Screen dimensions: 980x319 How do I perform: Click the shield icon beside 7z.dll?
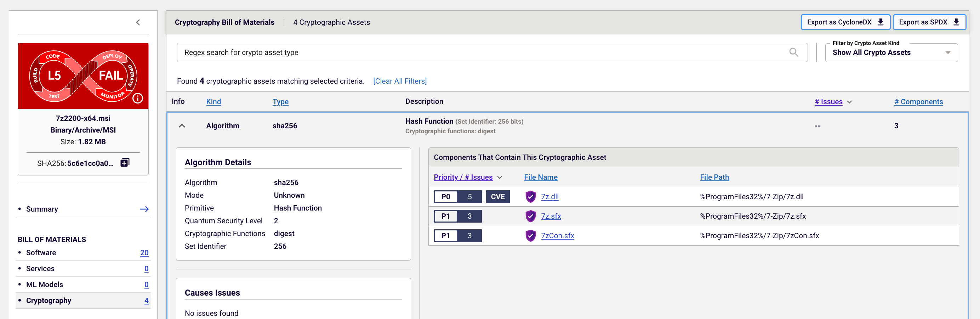530,197
